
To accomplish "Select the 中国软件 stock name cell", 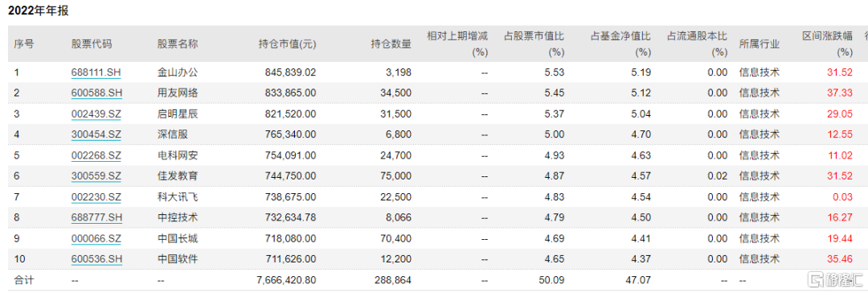I will [x=178, y=259].
